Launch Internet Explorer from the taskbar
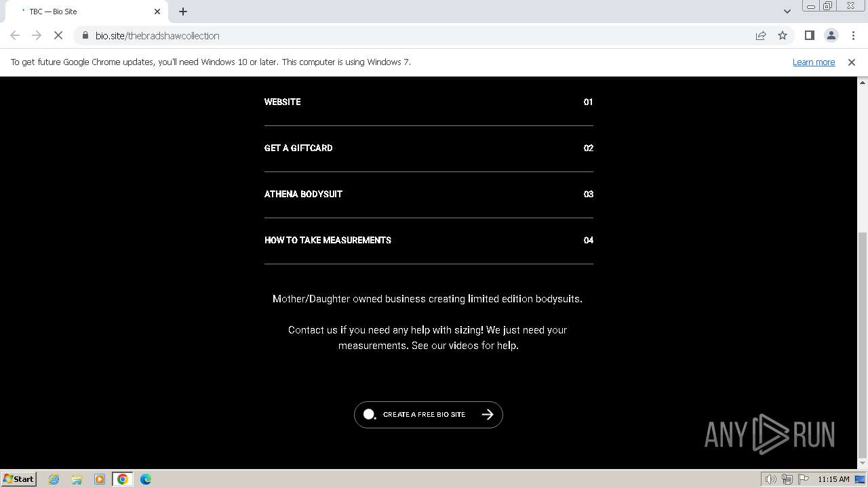The height and width of the screenshot is (488, 868). [54, 479]
